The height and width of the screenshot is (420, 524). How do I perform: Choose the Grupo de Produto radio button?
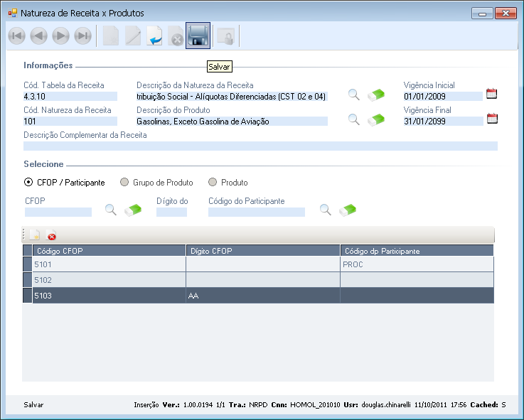coord(124,183)
